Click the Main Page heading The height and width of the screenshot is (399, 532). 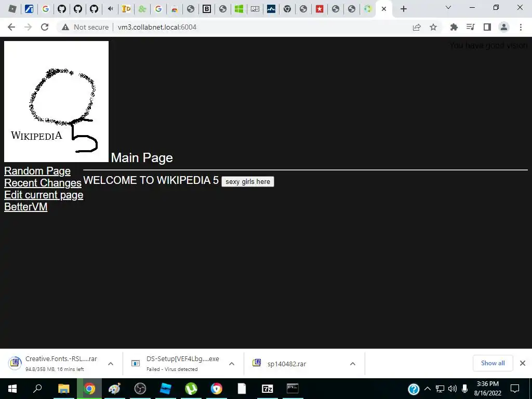point(142,158)
